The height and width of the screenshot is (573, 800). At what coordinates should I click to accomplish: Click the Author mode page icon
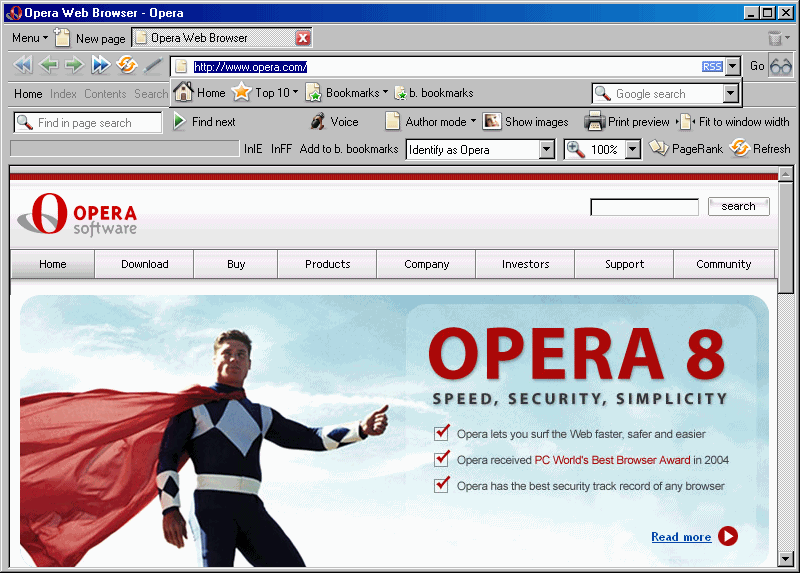tap(392, 121)
